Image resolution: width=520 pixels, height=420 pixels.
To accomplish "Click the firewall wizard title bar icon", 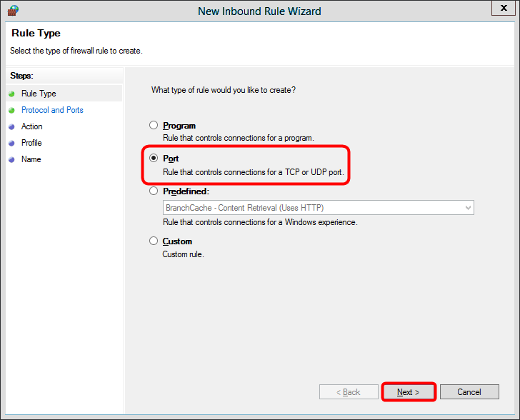I will 13,11.
